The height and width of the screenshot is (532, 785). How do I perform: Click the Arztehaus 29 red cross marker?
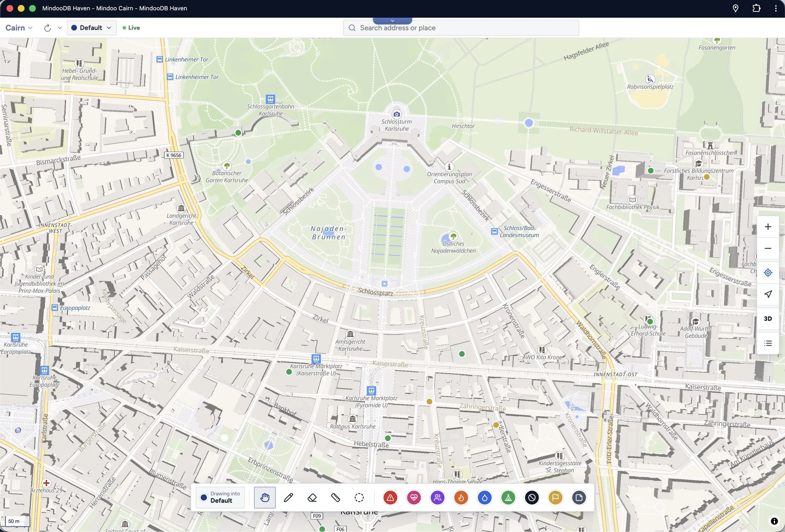46,483
